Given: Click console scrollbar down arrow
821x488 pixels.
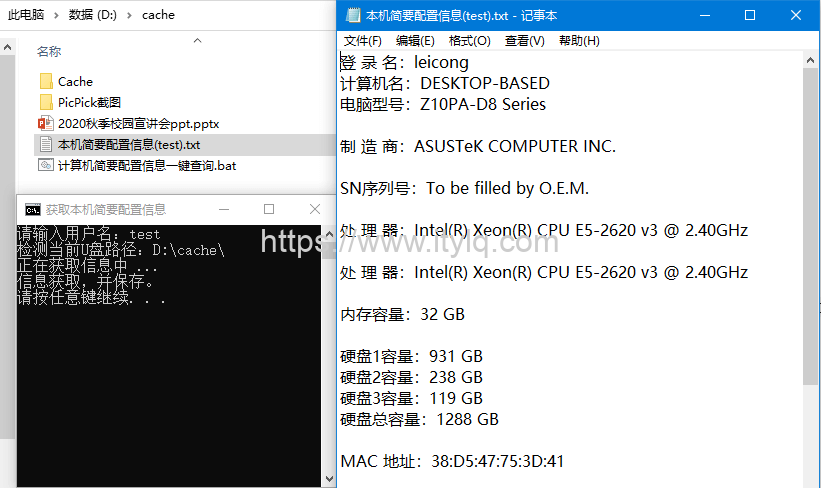Looking at the screenshot, I should click(x=329, y=479).
